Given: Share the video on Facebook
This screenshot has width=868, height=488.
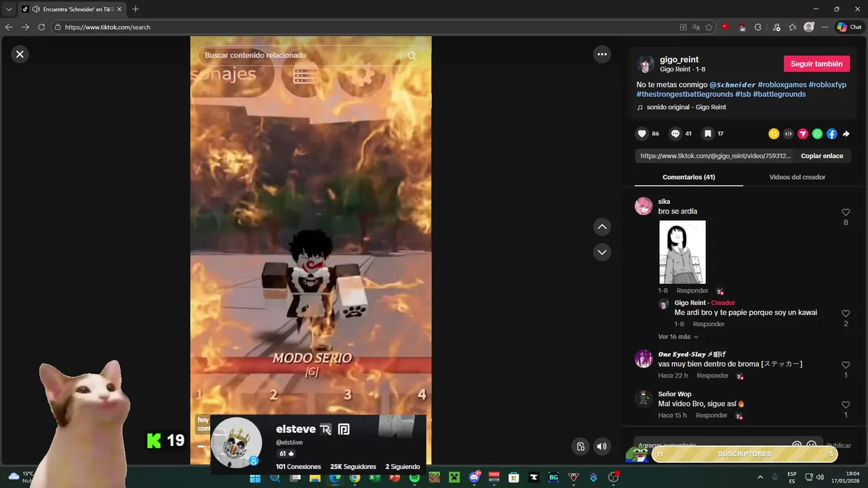Looking at the screenshot, I should (x=831, y=134).
